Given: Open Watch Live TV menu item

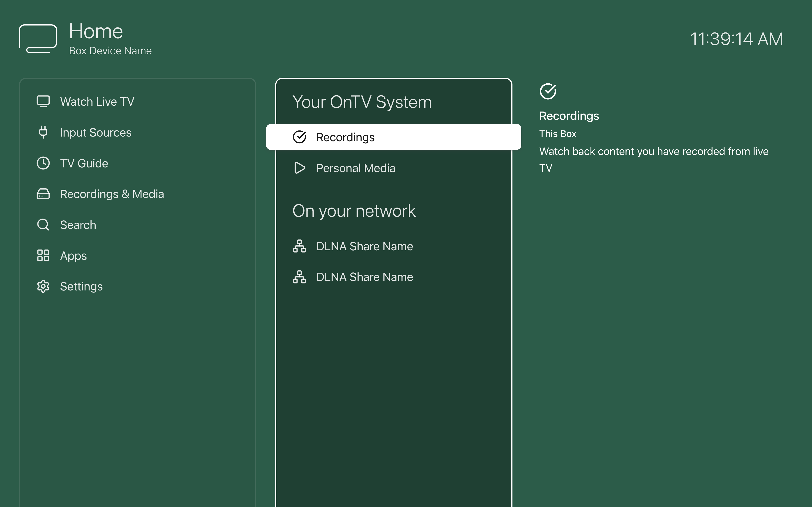Looking at the screenshot, I should click(x=97, y=102).
